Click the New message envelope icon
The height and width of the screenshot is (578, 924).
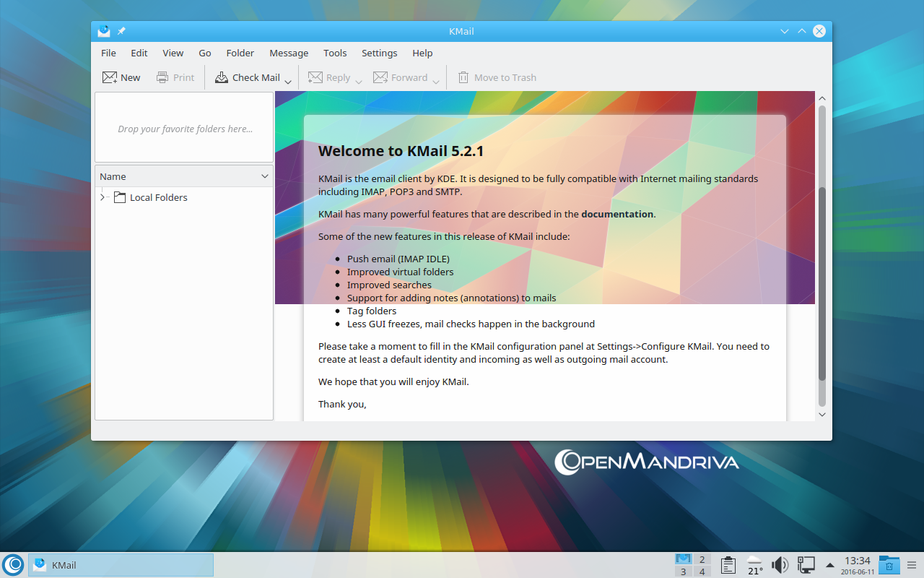click(110, 77)
